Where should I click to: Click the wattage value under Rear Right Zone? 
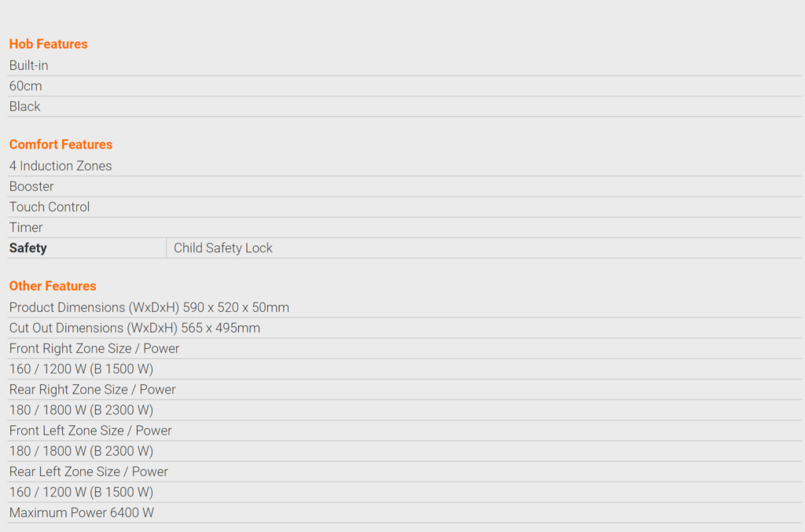[x=81, y=410]
